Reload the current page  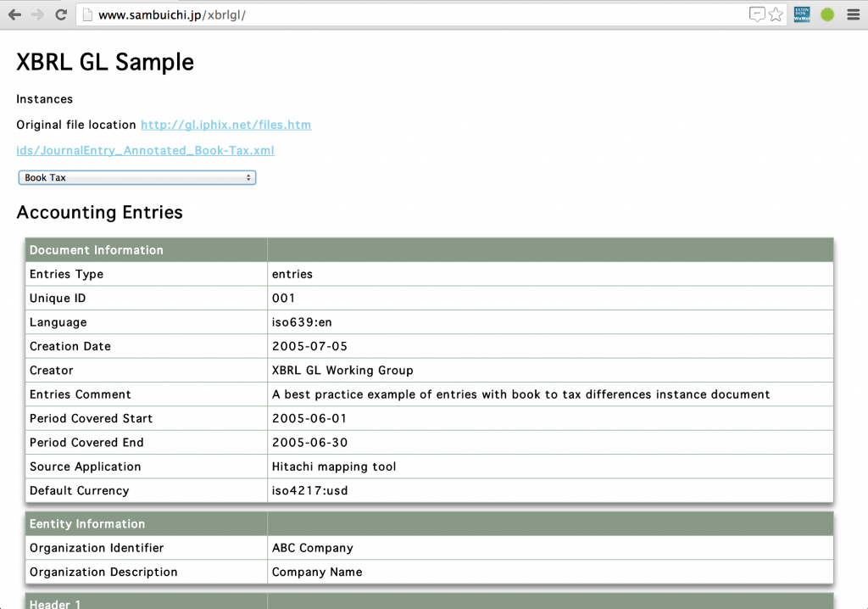pos(61,14)
